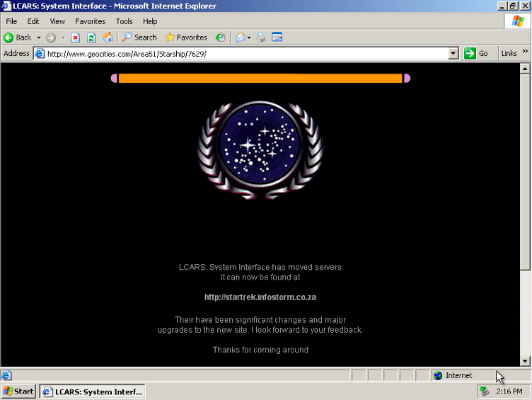Go to Home page icon
Viewport: 532px width, 400px height.
tap(108, 38)
